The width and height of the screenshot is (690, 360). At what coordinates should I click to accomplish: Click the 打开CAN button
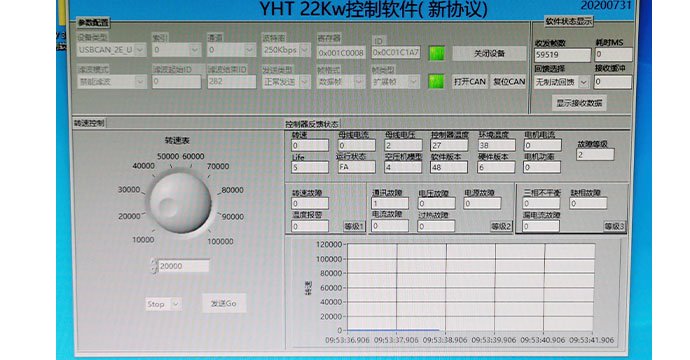[x=470, y=81]
